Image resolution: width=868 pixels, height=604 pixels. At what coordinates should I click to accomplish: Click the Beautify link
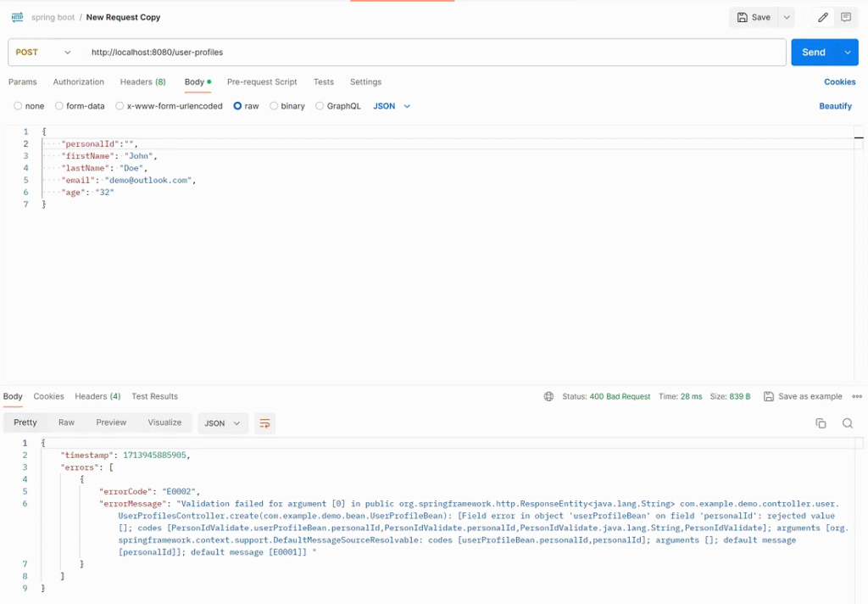835,106
